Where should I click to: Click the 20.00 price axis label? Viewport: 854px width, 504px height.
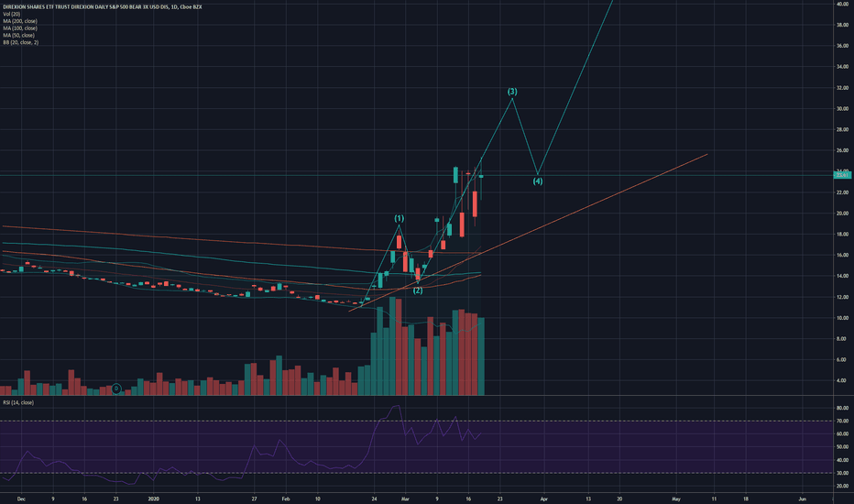pyautogui.click(x=842, y=214)
